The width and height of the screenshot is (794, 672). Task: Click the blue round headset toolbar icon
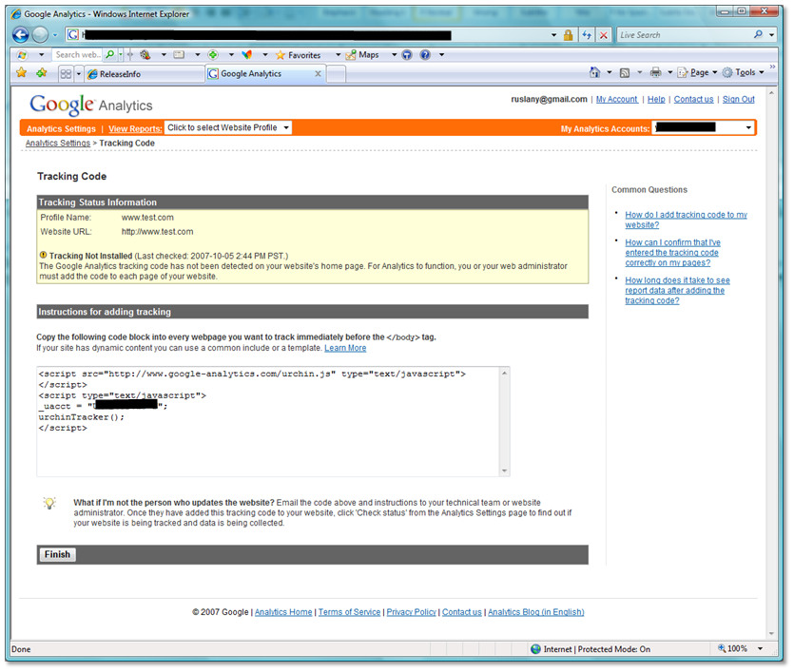(x=407, y=54)
